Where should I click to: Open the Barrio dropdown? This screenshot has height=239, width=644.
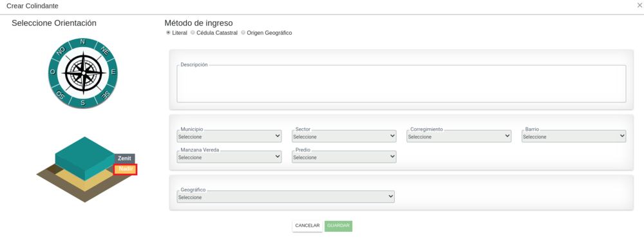point(574,137)
